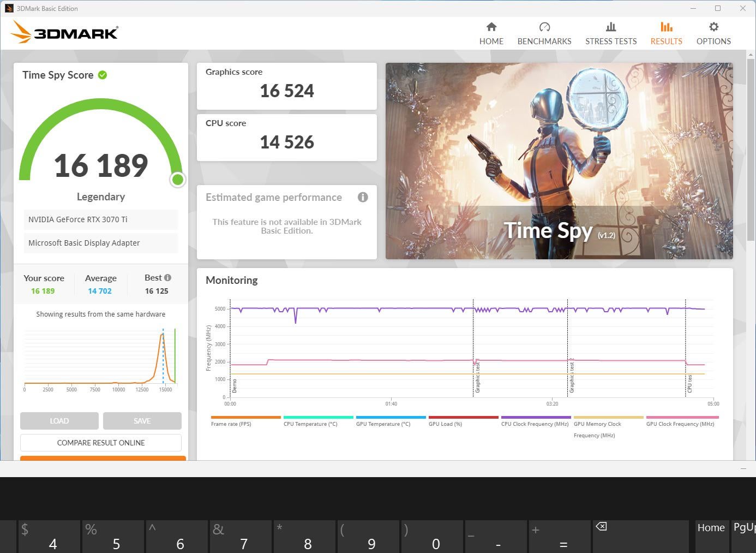The height and width of the screenshot is (553, 756).
Task: Minimize the touch keyboard panel
Action: pyautogui.click(x=743, y=469)
